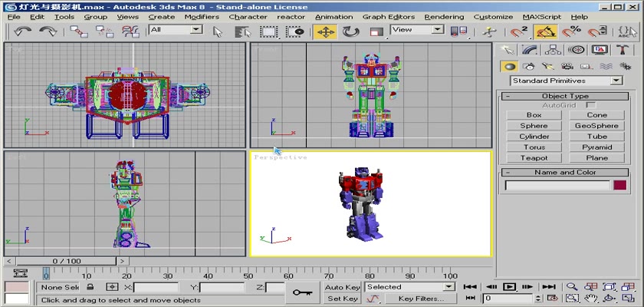Activate the Select and Move tool
This screenshot has width=644, height=307.
point(325,31)
